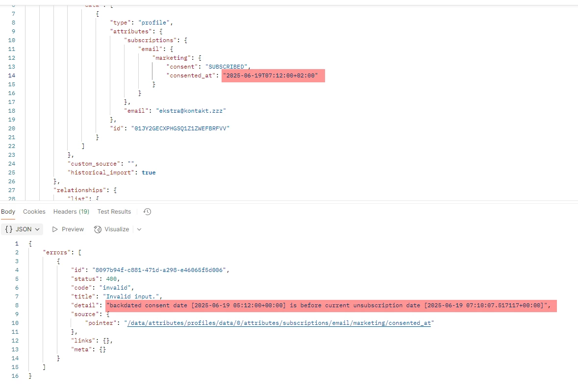This screenshot has width=578, height=392.
Task: Click the "profile" type value
Action: 154,23
